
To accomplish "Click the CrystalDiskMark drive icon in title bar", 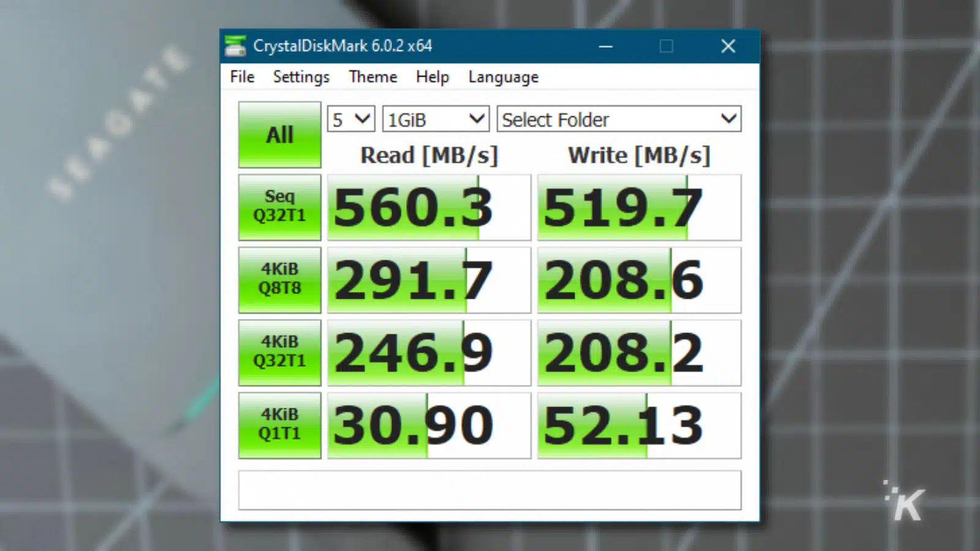I will pos(236,46).
